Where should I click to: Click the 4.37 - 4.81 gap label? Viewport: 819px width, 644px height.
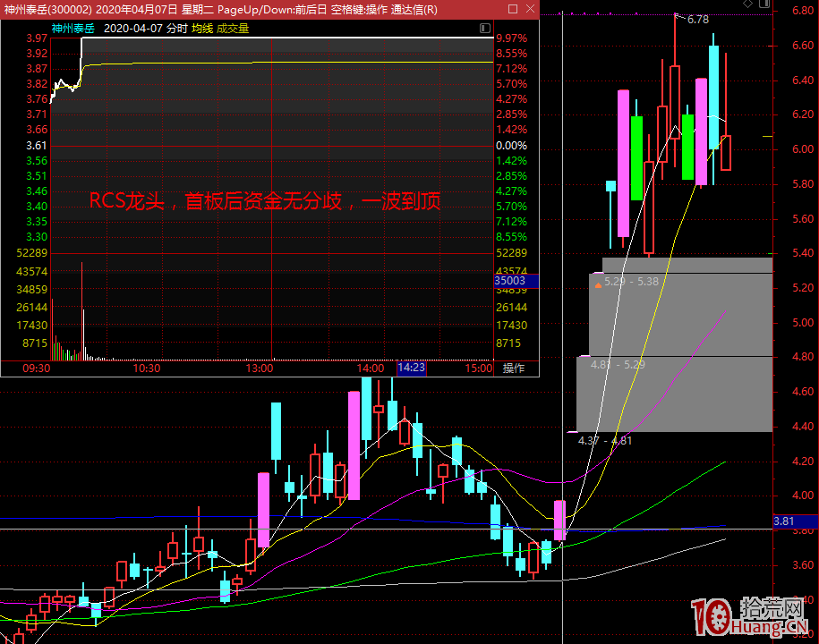(x=605, y=440)
